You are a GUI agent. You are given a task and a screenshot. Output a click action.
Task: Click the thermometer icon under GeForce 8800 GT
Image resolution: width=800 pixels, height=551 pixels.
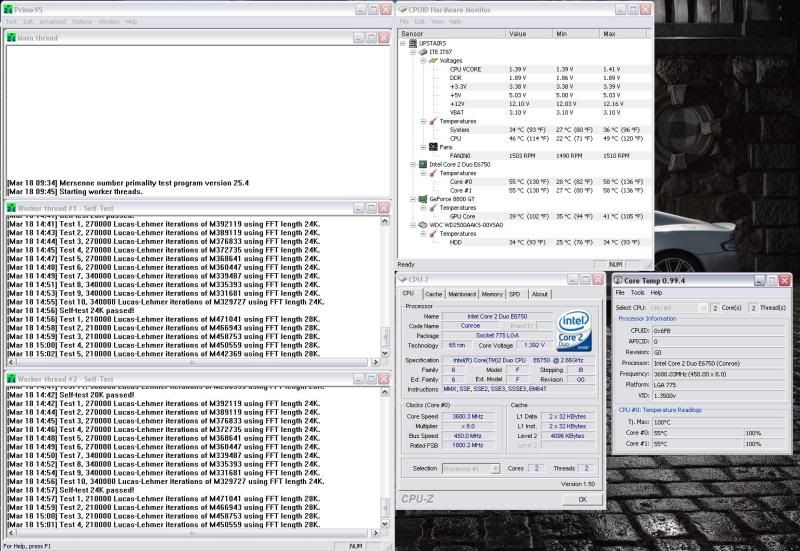click(433, 208)
